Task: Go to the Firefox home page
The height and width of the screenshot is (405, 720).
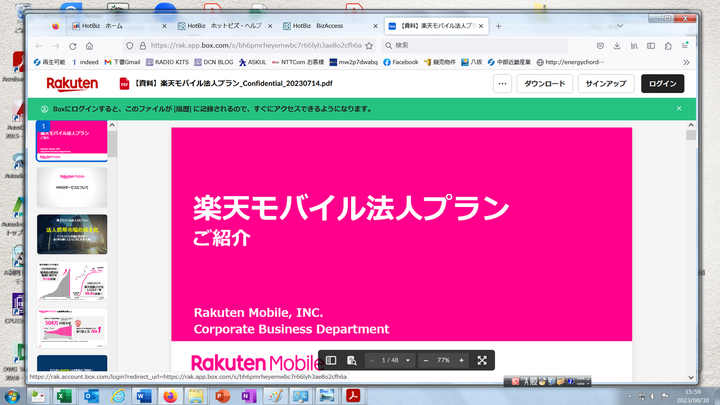Action: click(90, 46)
